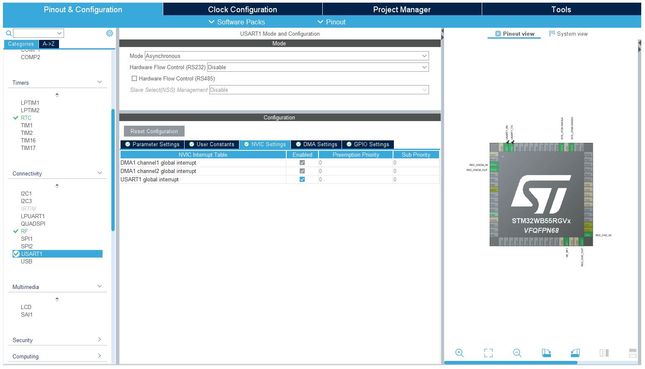Click the Preemption Priority column header
Image resolution: width=645 pixels, height=369 pixels.
click(x=355, y=155)
